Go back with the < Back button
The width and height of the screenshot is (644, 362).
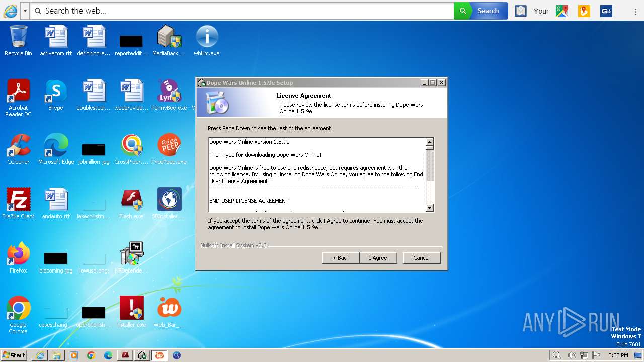pyautogui.click(x=341, y=258)
